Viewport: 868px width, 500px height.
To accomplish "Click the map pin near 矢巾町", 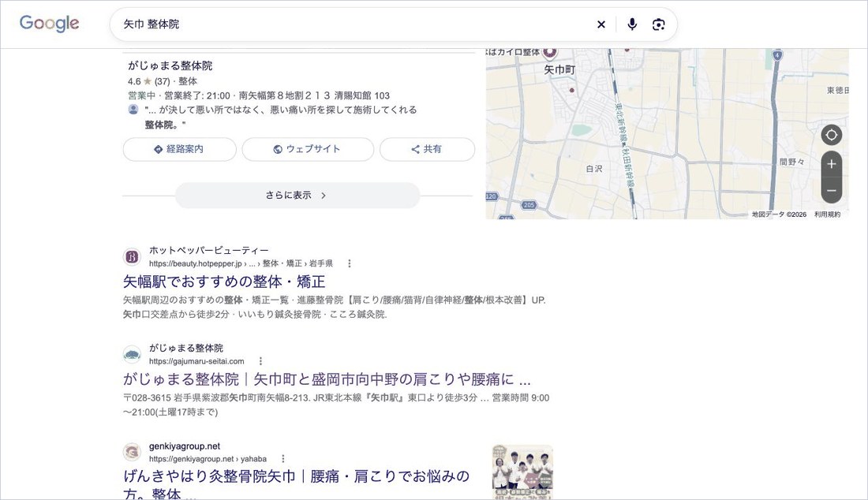I will (x=549, y=53).
